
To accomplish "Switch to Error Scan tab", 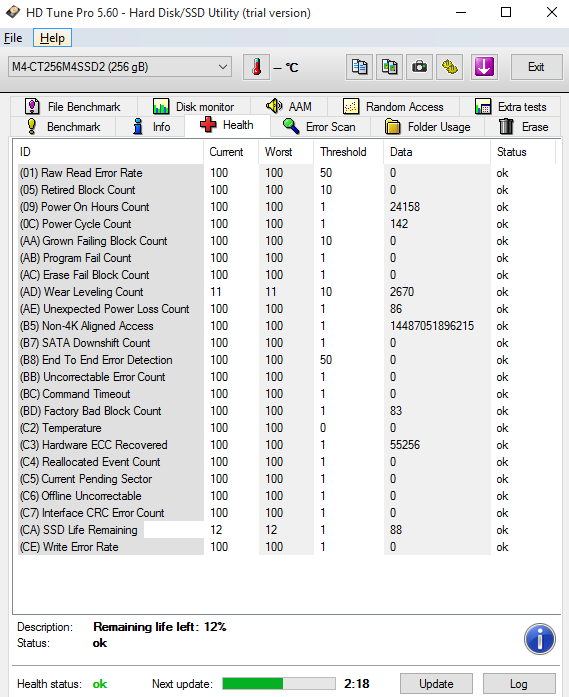I will click(320, 127).
